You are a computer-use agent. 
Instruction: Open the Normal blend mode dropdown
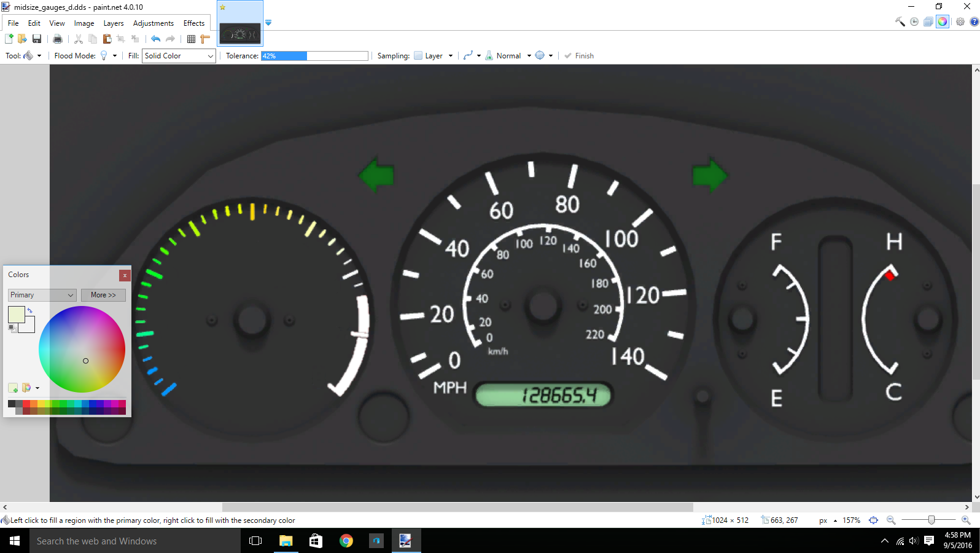pos(508,56)
